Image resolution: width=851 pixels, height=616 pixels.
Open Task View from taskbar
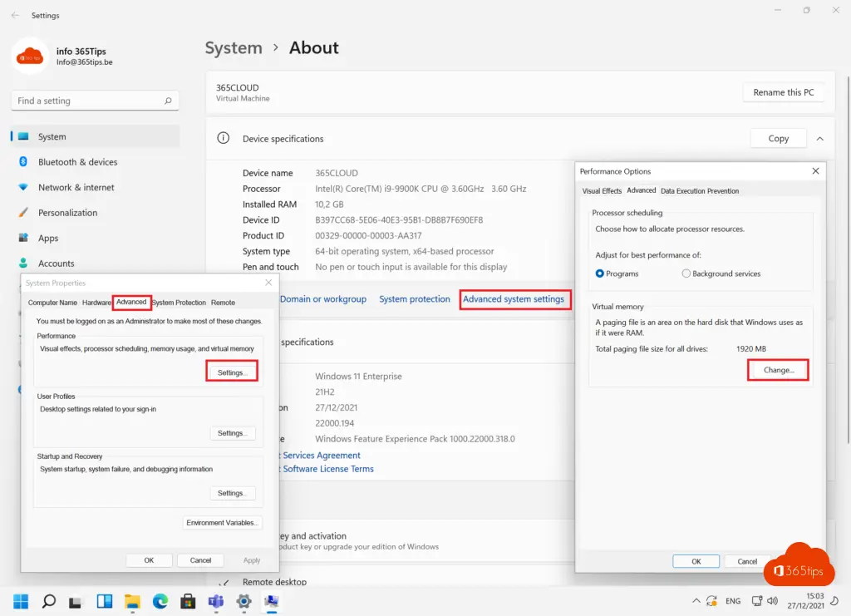(75, 601)
